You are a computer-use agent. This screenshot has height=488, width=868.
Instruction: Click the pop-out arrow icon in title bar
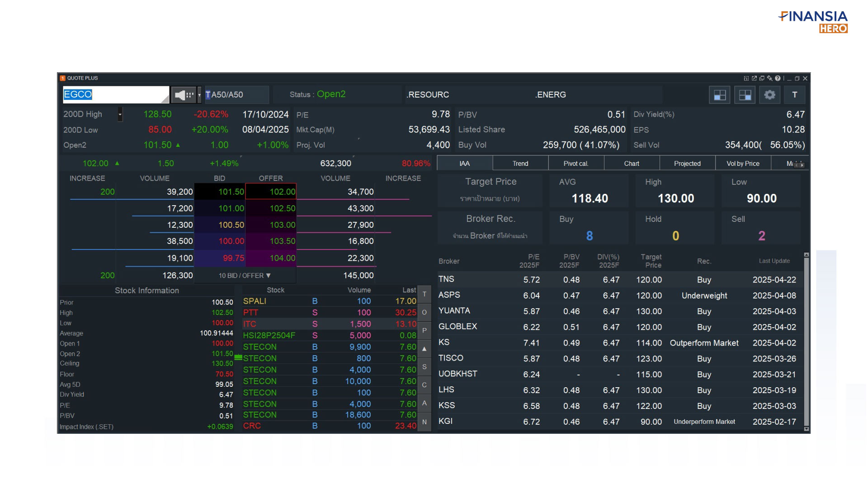(754, 78)
